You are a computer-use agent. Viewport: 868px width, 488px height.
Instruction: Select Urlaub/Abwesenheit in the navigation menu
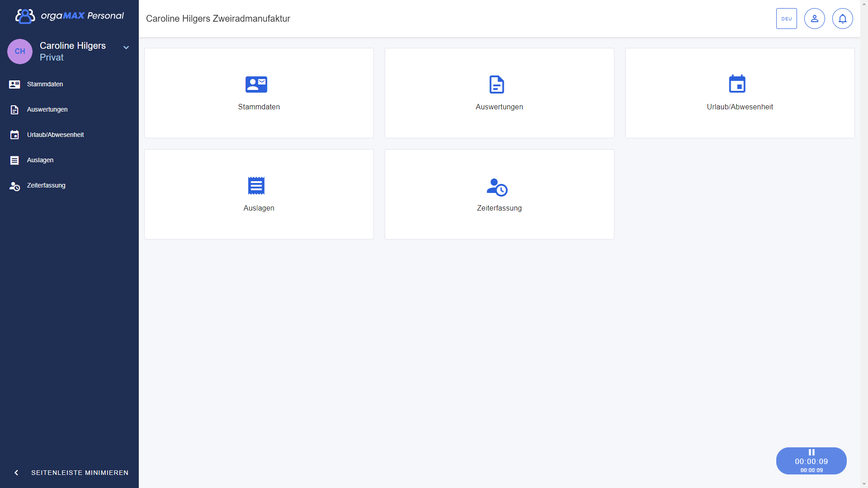pyautogui.click(x=55, y=135)
